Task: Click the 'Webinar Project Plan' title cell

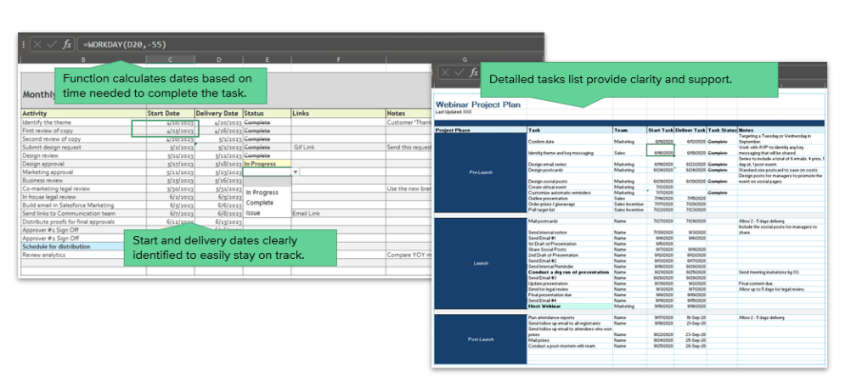Action: [x=478, y=104]
